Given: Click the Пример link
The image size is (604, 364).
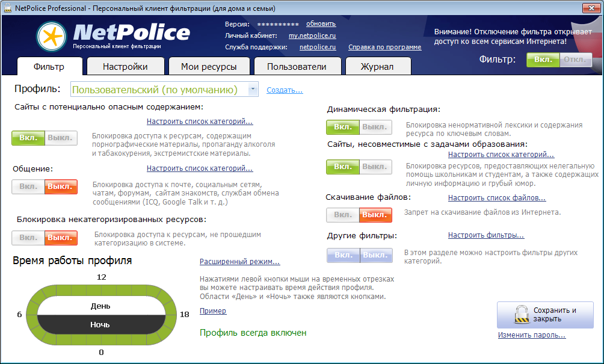Looking at the screenshot, I should coord(213,311).
